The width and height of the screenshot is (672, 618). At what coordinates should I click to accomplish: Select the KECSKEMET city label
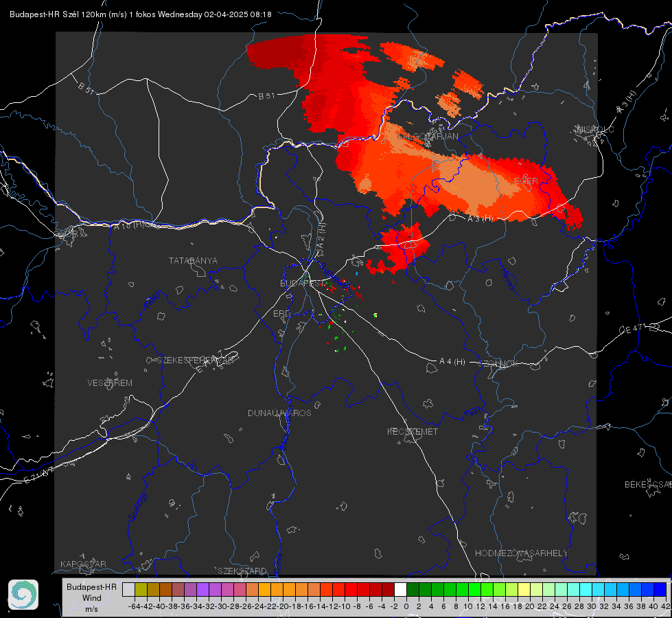[x=413, y=431]
